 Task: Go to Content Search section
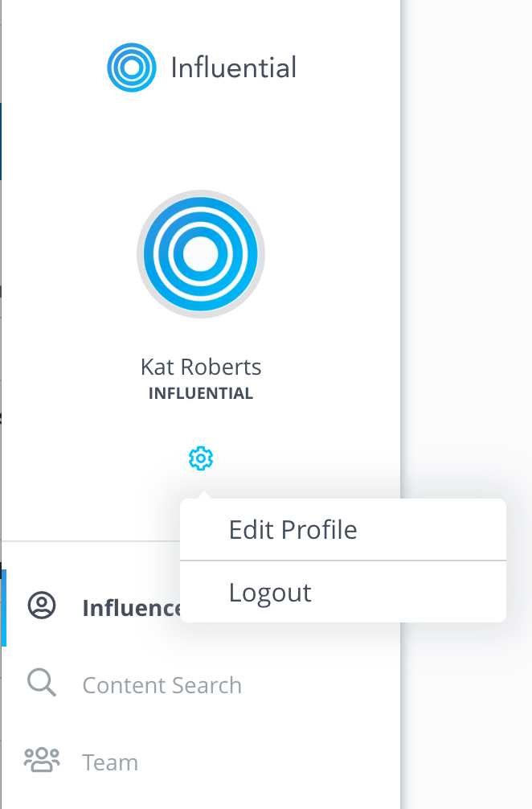click(162, 685)
